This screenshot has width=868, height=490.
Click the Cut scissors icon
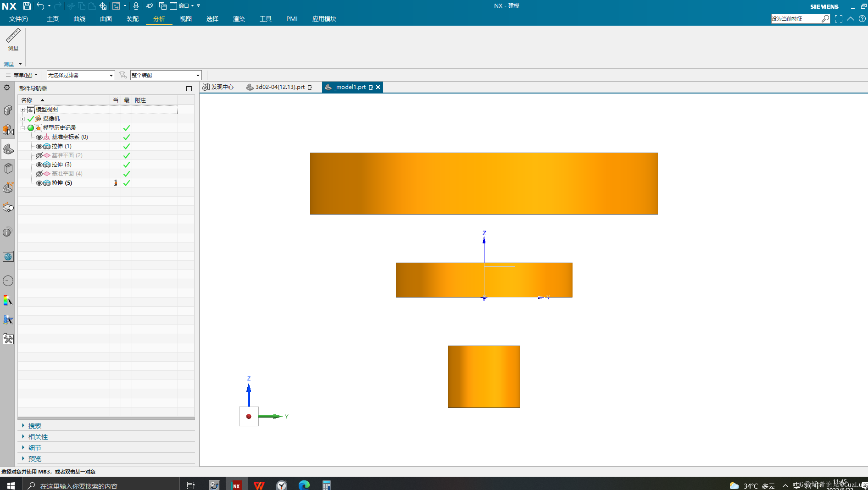(x=71, y=6)
